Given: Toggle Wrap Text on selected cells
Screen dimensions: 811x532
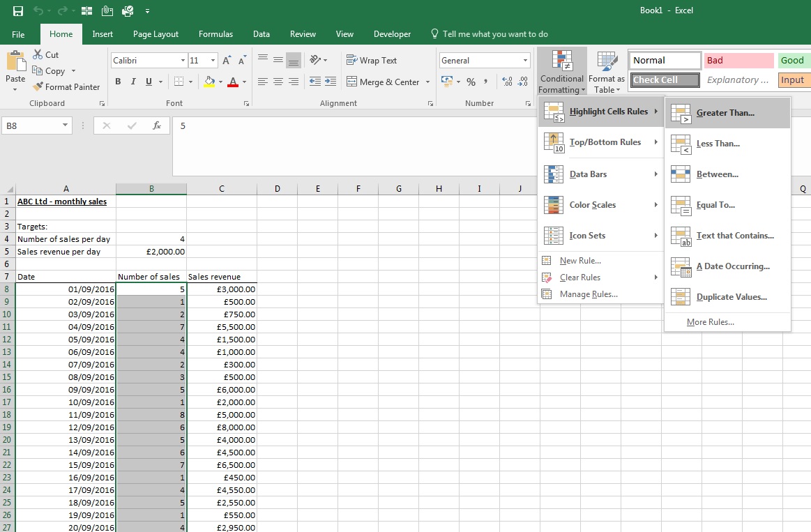Looking at the screenshot, I should click(372, 61).
